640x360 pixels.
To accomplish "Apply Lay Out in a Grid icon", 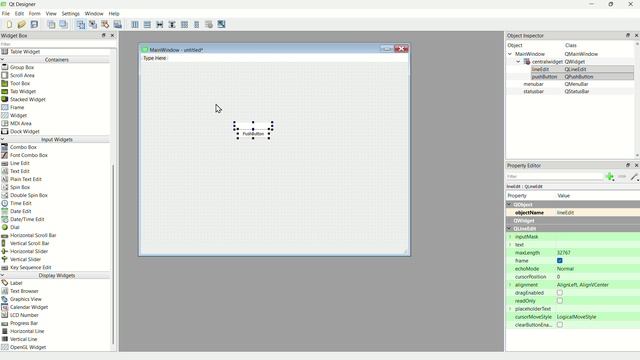I will click(x=184, y=24).
